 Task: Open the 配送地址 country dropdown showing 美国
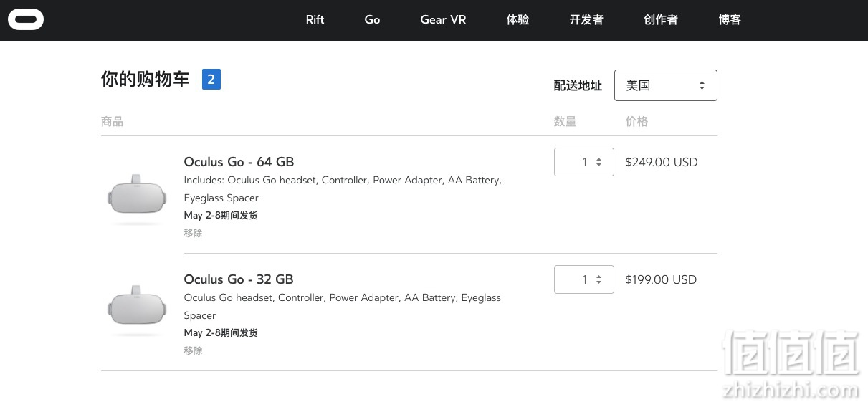coord(666,85)
